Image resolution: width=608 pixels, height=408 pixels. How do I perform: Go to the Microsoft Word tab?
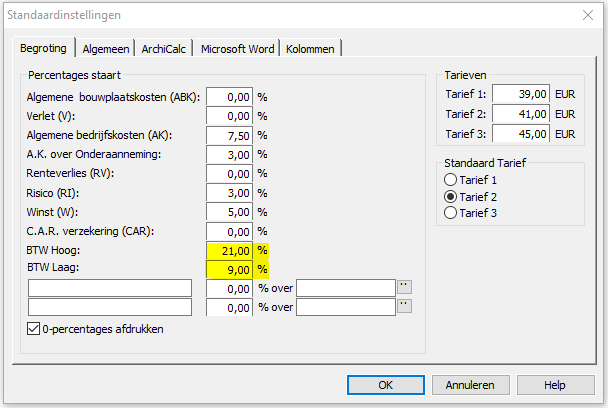pos(237,49)
